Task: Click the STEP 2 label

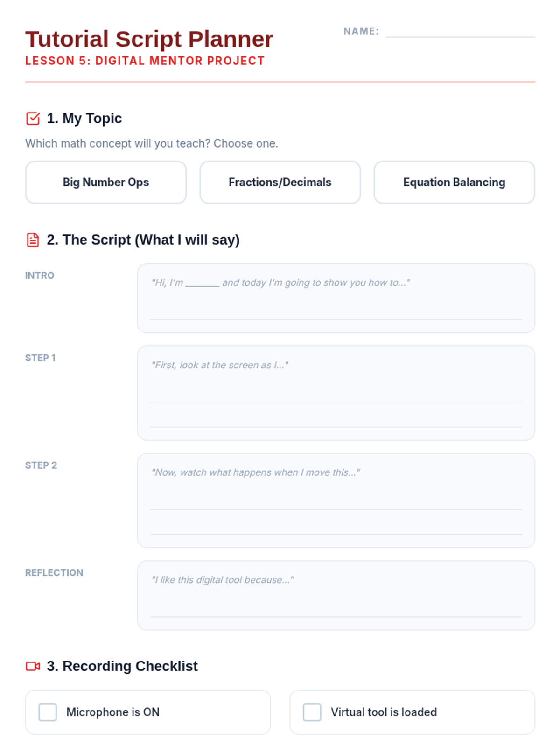Action: pos(41,465)
